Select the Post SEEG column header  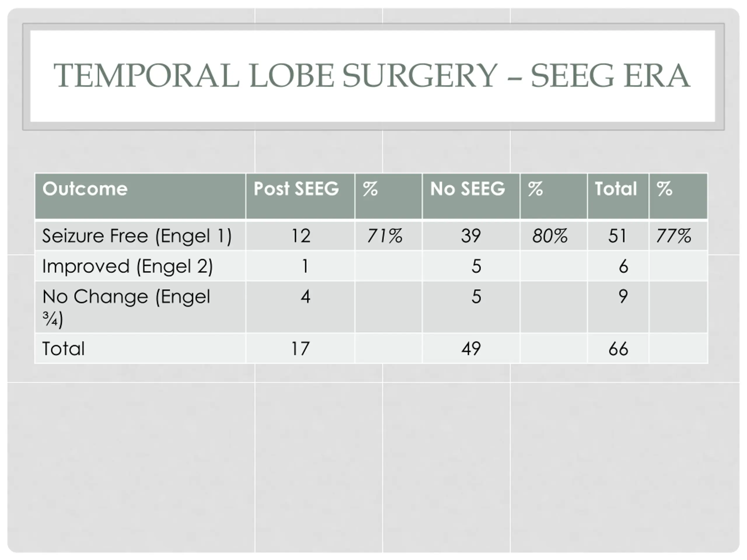coord(300,196)
